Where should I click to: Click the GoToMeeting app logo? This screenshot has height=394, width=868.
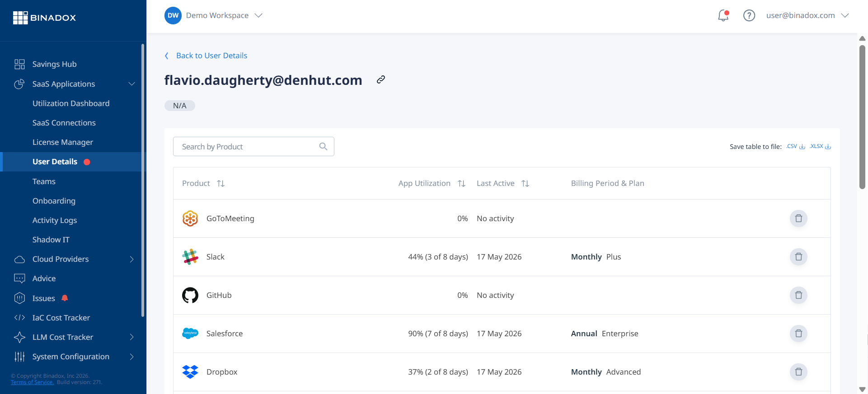click(x=190, y=218)
